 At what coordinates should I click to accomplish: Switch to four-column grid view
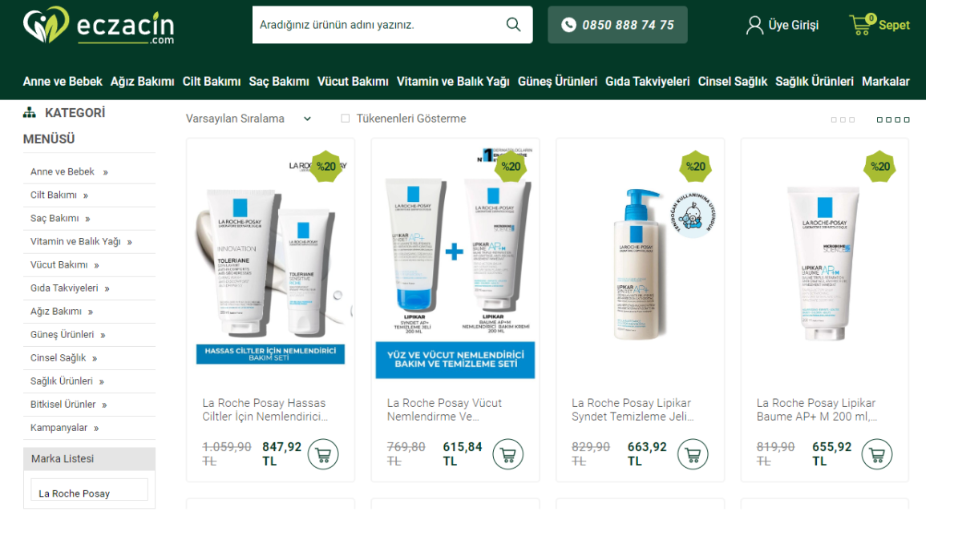(893, 119)
